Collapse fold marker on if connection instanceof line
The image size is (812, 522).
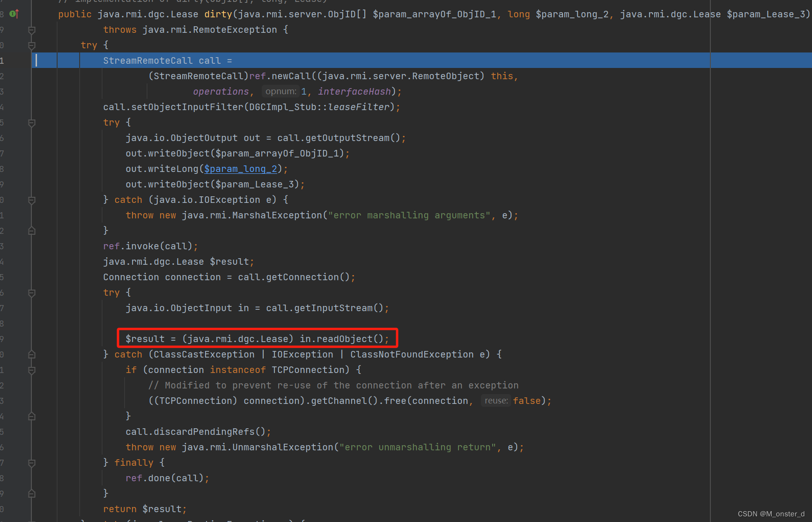pos(32,370)
